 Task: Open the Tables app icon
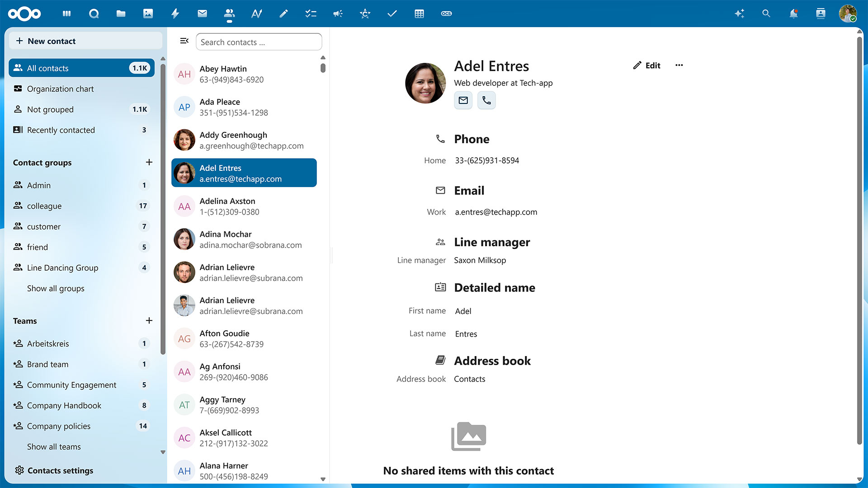point(419,14)
